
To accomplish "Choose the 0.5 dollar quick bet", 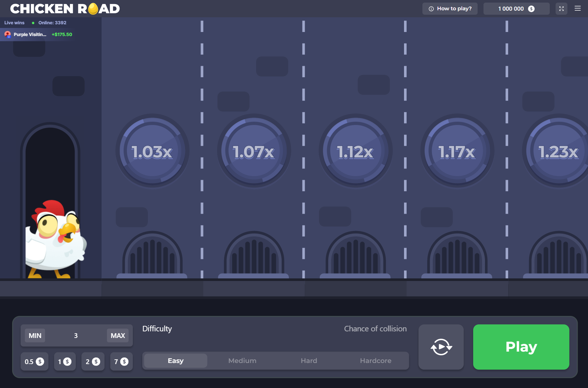I will [34, 362].
